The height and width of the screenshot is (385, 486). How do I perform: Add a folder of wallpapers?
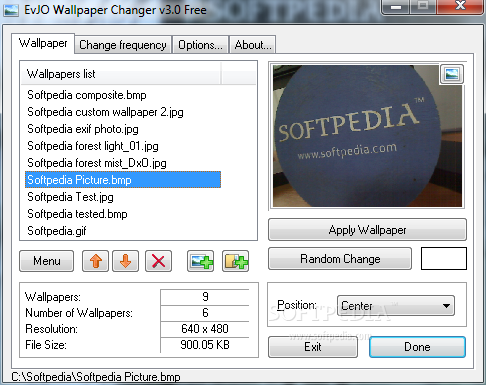[x=235, y=261]
